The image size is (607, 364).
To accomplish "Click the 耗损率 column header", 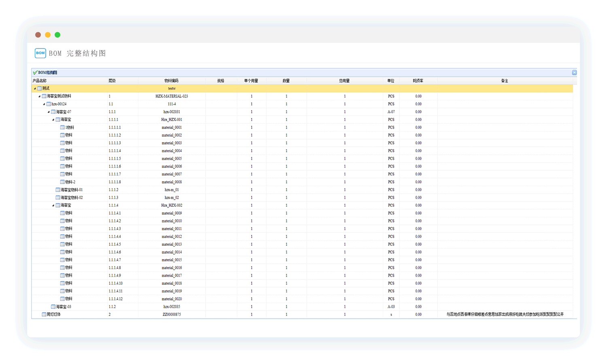I will click(418, 81).
